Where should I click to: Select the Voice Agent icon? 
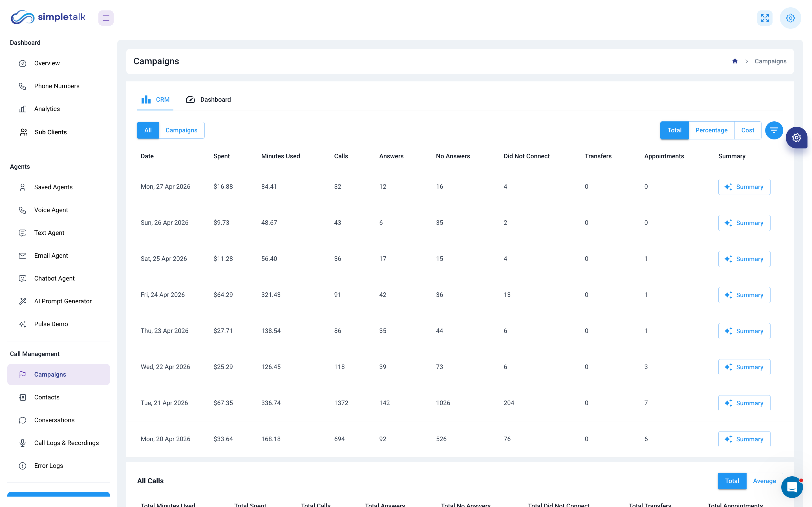pyautogui.click(x=23, y=210)
